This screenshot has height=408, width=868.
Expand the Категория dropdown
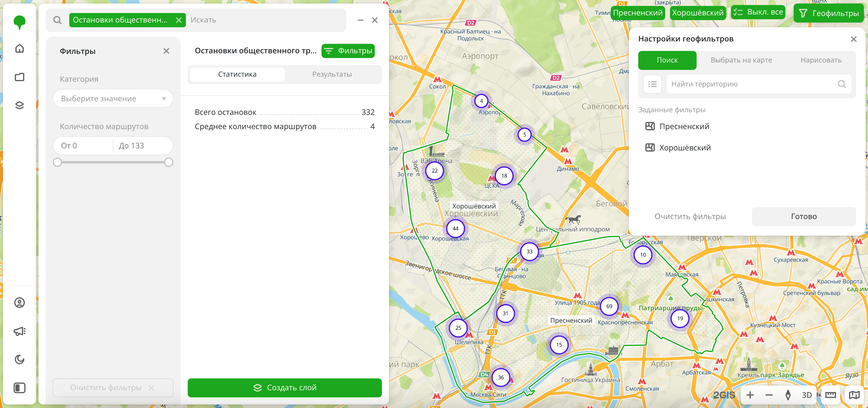click(113, 99)
